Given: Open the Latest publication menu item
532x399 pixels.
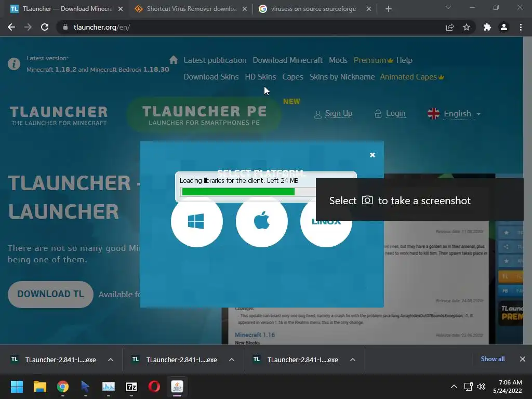Looking at the screenshot, I should (x=215, y=60).
